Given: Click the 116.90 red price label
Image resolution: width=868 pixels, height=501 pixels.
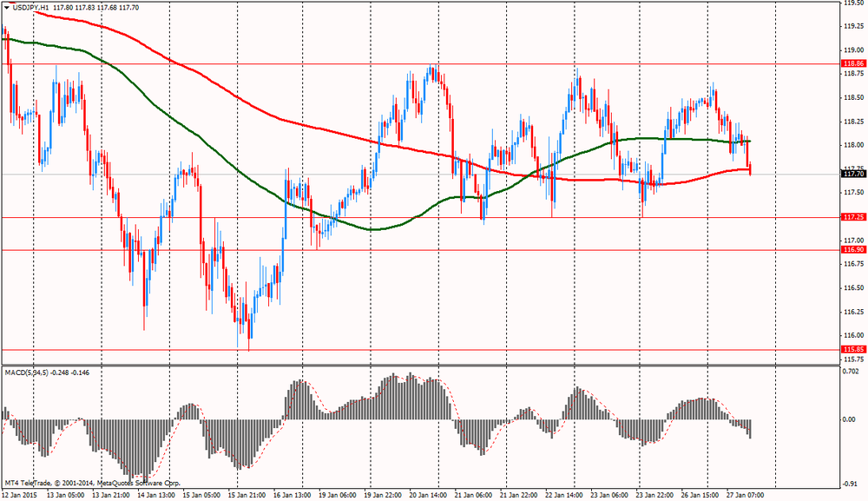Looking at the screenshot, I should (853, 250).
